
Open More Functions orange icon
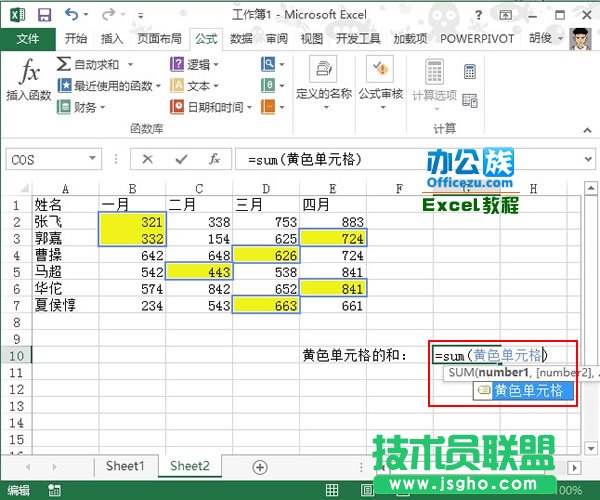point(268,107)
